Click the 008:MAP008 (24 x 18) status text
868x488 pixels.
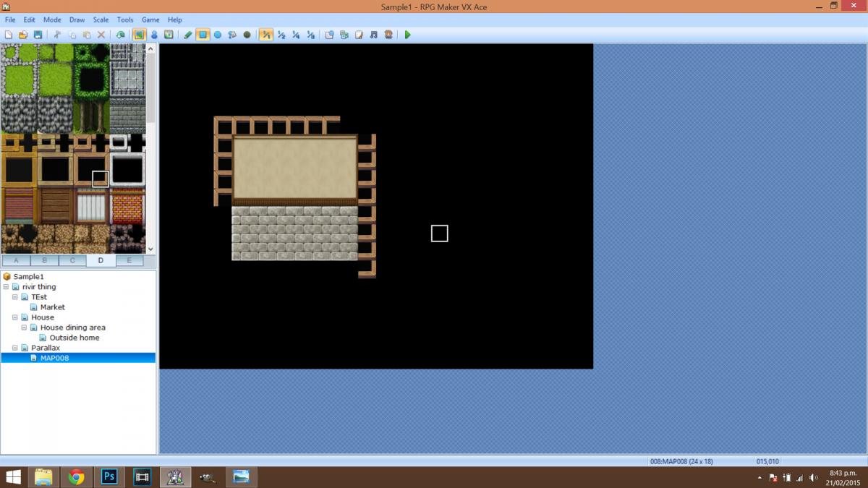pyautogui.click(x=681, y=461)
